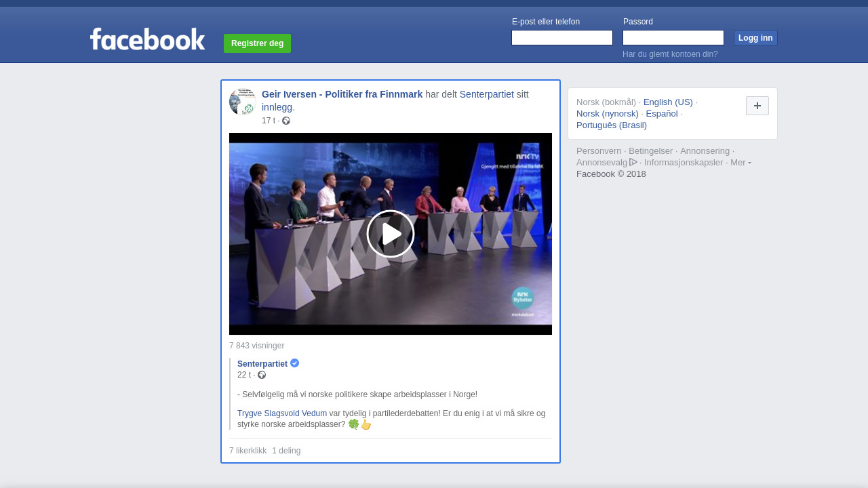Click the Norsk (bokmål) language text

pyautogui.click(x=606, y=102)
